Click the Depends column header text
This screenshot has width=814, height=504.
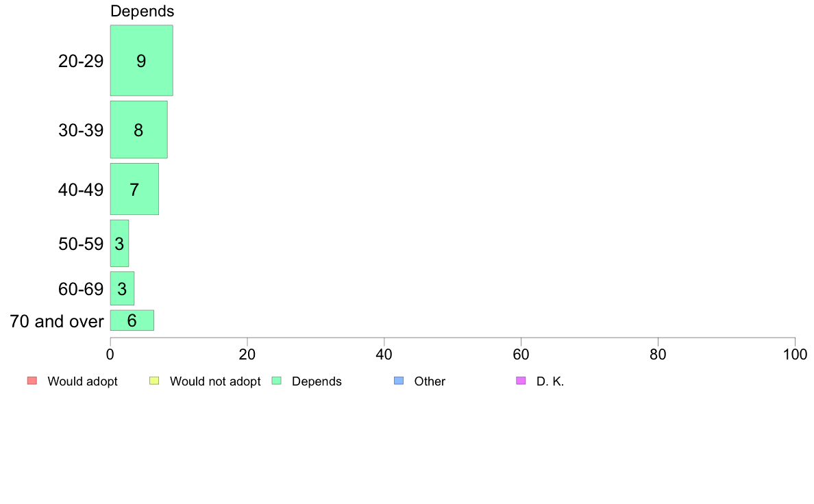pos(142,12)
